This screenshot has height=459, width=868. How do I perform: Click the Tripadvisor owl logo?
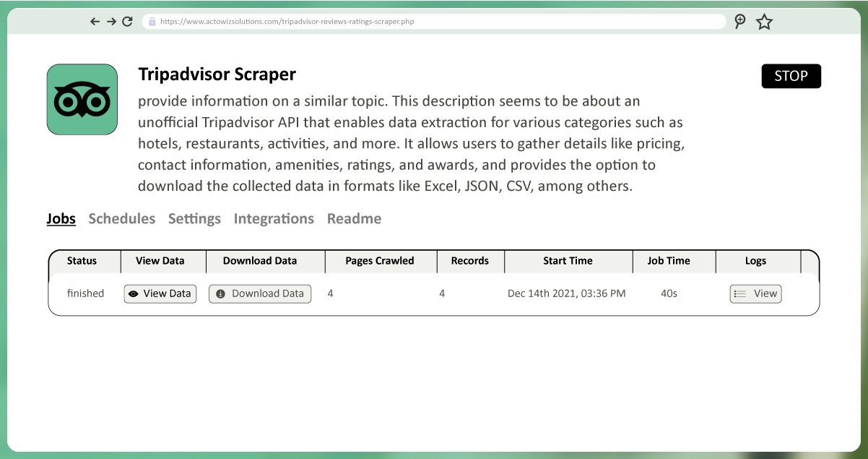click(x=82, y=99)
